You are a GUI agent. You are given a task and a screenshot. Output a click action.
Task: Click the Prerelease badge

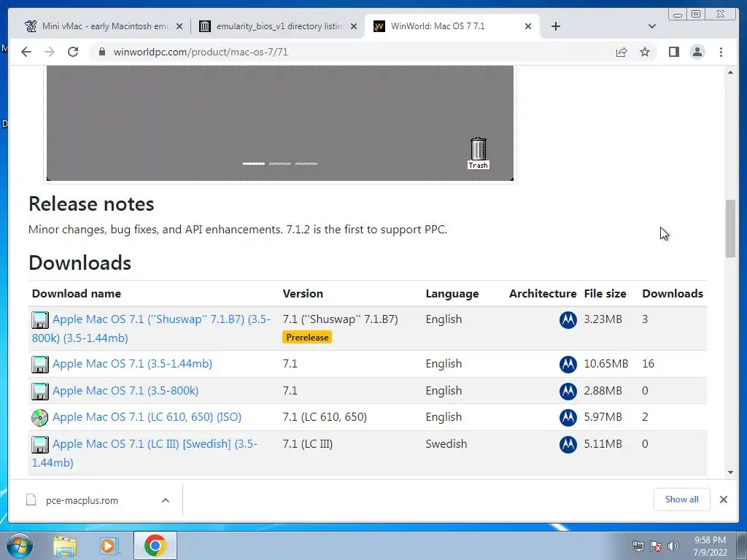(307, 337)
